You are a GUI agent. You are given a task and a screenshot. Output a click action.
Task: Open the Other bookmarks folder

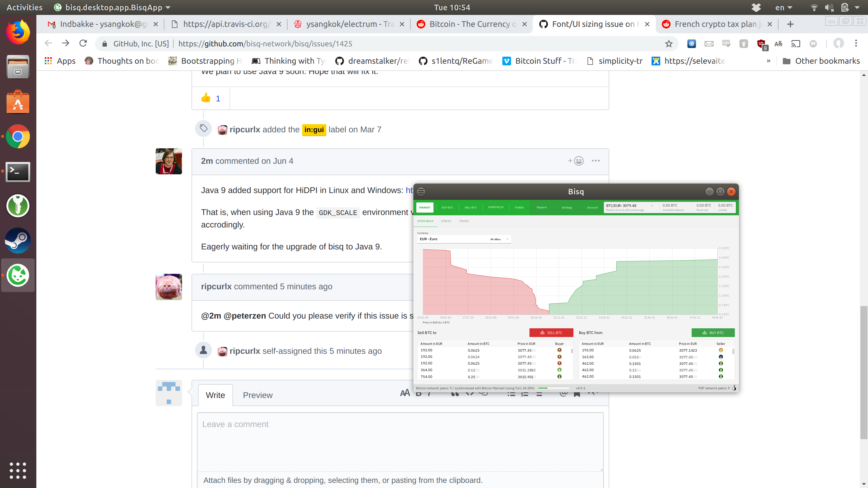click(x=821, y=61)
